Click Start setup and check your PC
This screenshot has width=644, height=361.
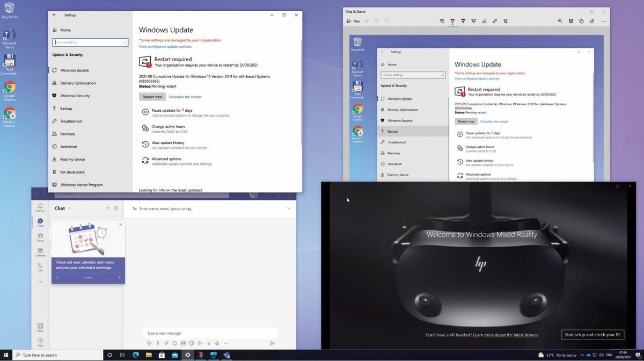coord(592,335)
